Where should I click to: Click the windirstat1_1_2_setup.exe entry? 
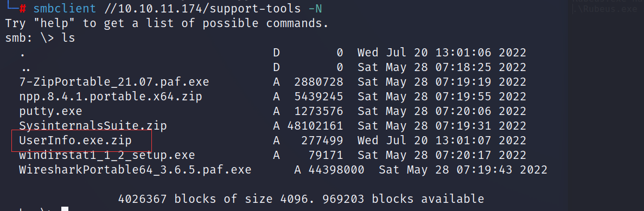(x=107, y=156)
